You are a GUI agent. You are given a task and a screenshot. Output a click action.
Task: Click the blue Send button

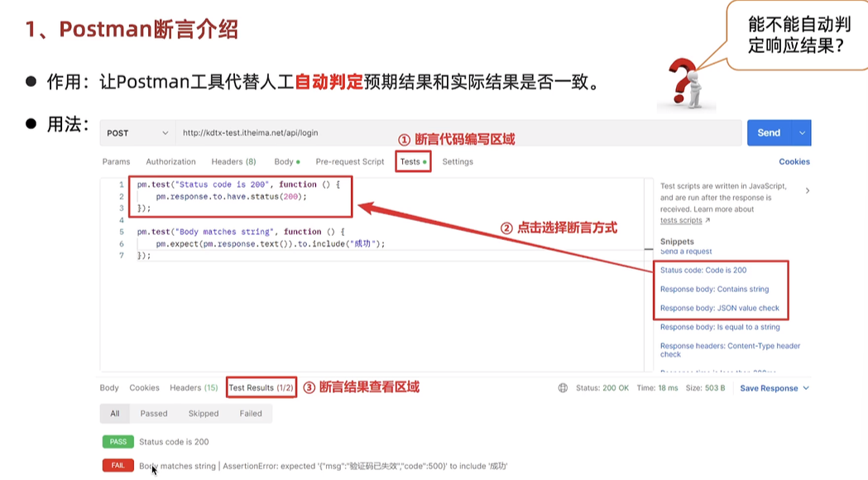click(770, 133)
